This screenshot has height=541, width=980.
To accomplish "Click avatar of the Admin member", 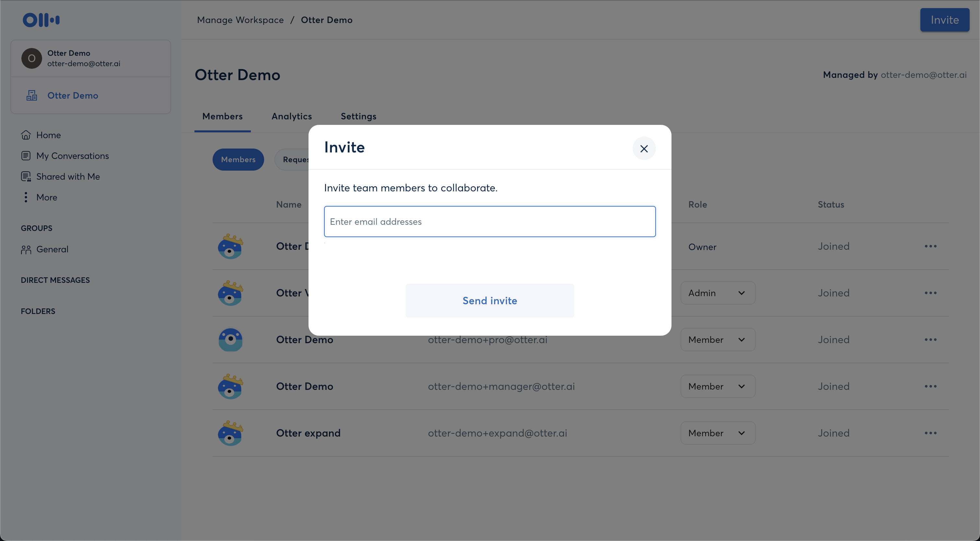I will pyautogui.click(x=230, y=293).
